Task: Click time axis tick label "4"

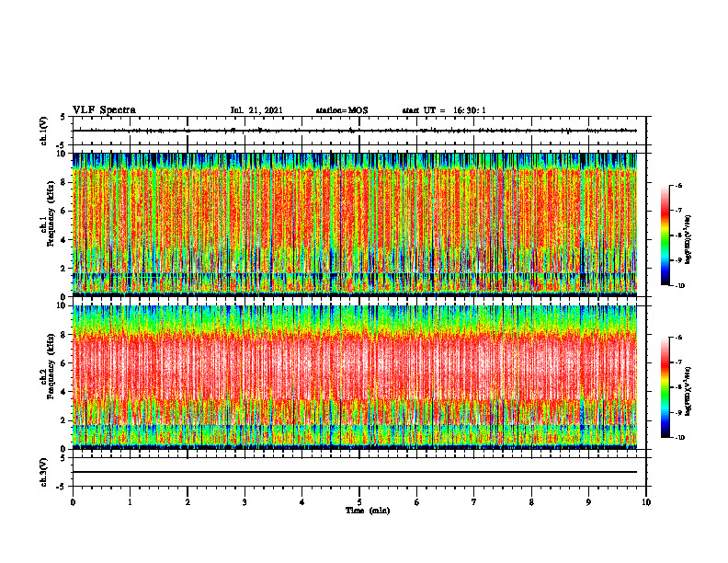Action: point(302,502)
